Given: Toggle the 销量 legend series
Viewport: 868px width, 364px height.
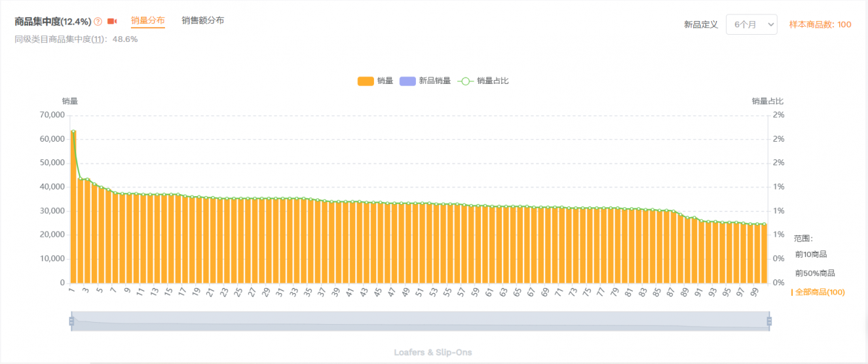Looking at the screenshot, I should click(x=375, y=81).
